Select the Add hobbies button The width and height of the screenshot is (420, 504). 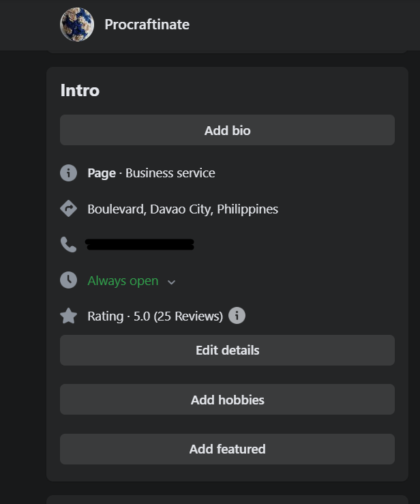pyautogui.click(x=227, y=400)
